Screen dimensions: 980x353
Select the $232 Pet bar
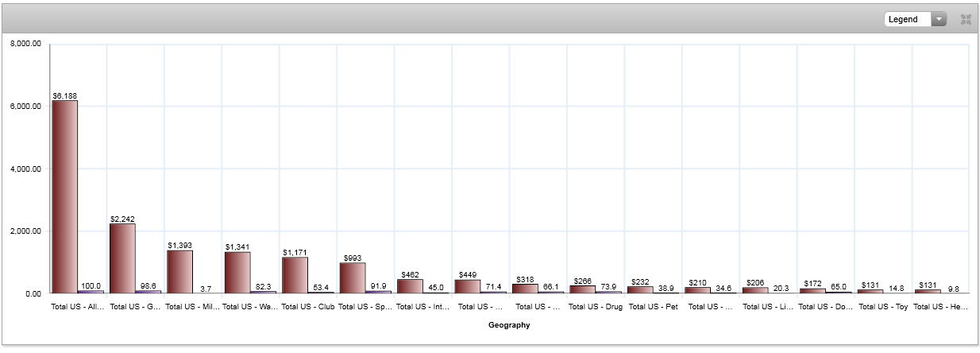pyautogui.click(x=640, y=289)
